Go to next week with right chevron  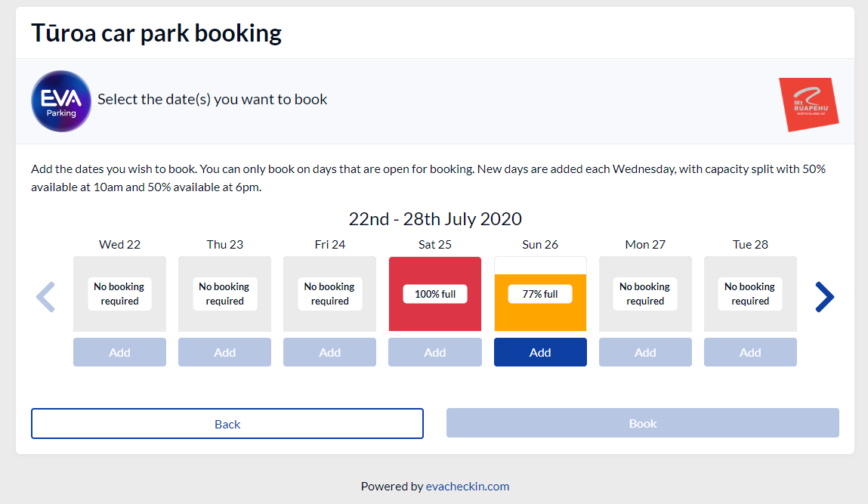tap(824, 298)
